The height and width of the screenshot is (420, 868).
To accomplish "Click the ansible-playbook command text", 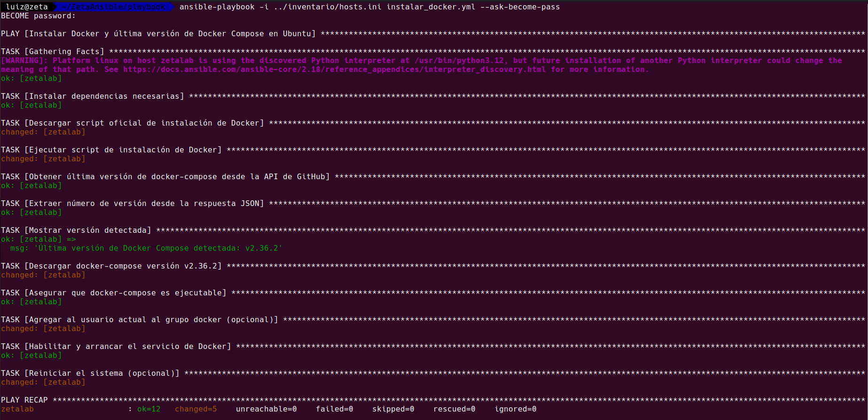I will [217, 7].
